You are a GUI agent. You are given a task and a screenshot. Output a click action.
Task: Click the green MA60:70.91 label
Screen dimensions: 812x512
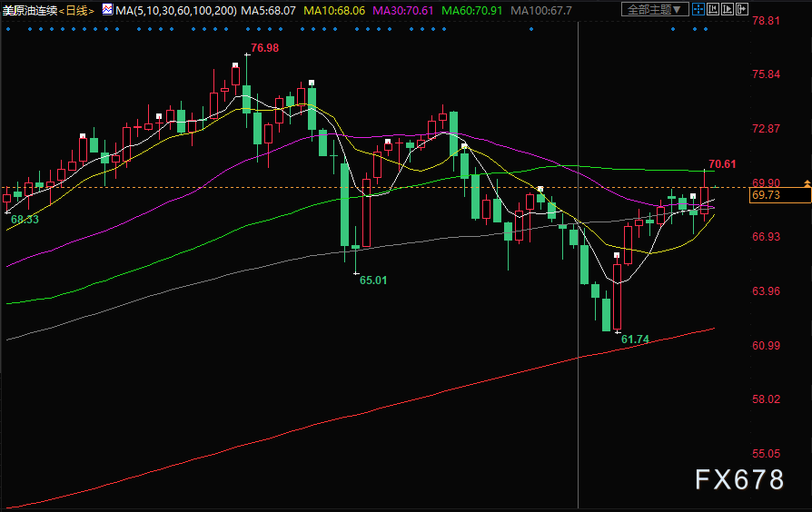[471, 10]
